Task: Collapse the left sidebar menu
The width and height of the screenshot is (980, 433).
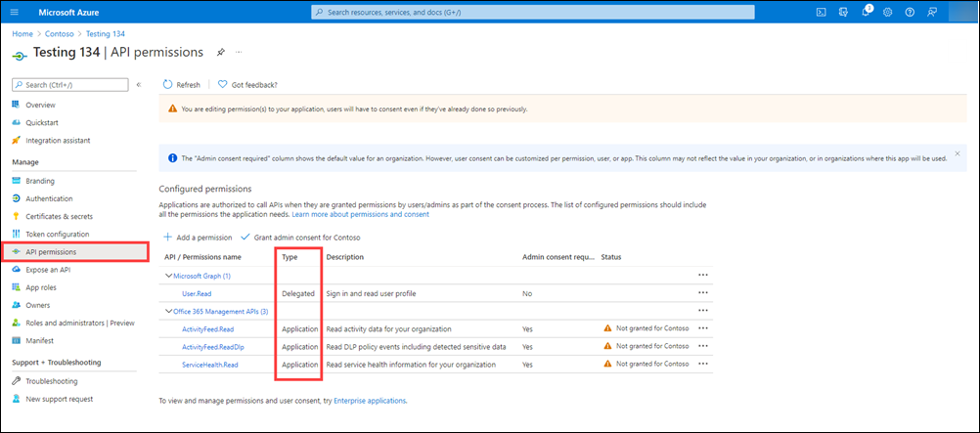Action: 138,85
